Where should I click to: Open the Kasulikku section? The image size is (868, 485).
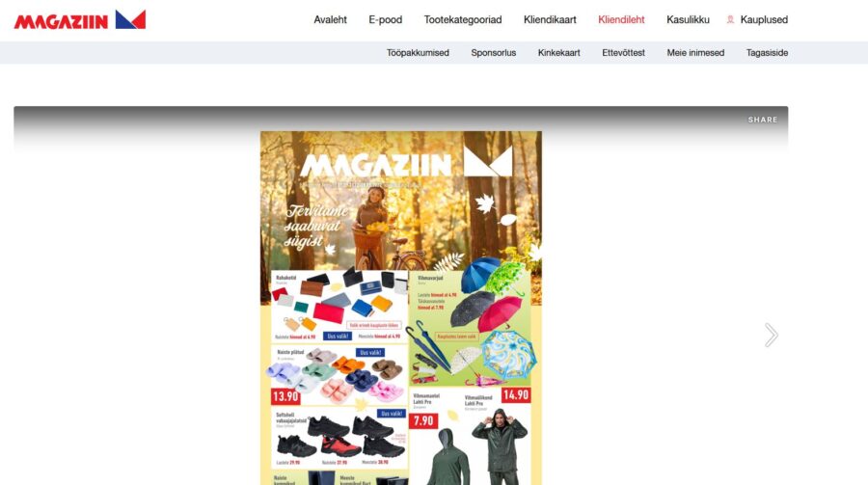point(688,19)
